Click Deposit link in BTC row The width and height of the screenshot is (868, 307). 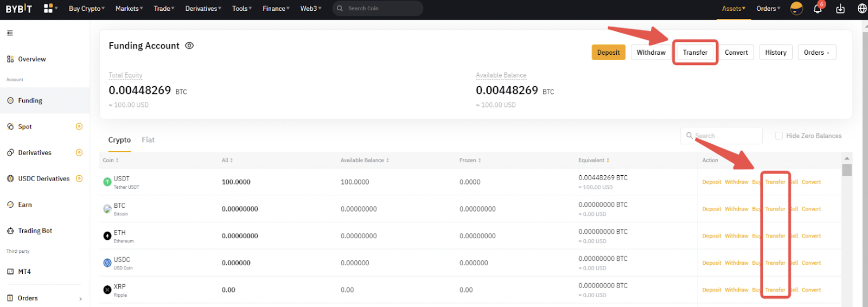(712, 209)
